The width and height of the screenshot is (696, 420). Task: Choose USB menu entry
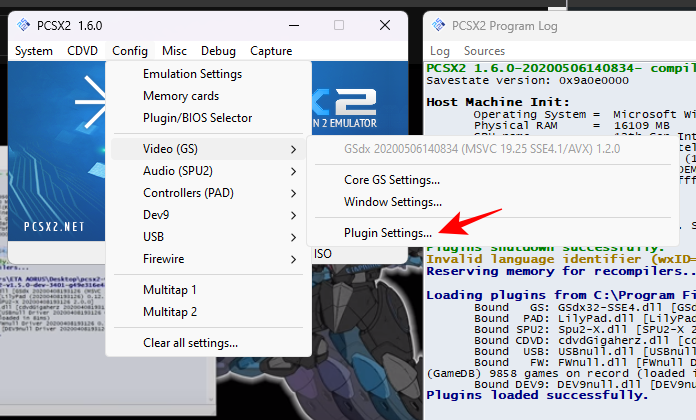208,237
